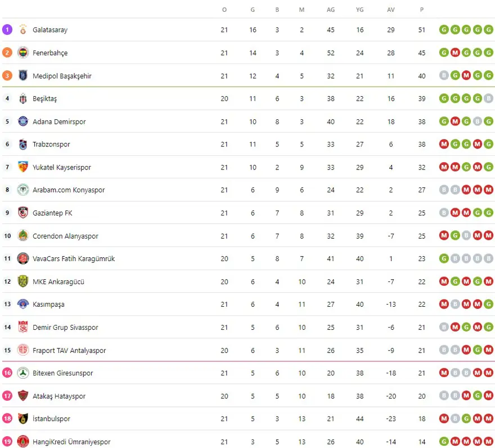Click the P points column header
Image resolution: width=495 pixels, height=448 pixels.
(x=422, y=10)
